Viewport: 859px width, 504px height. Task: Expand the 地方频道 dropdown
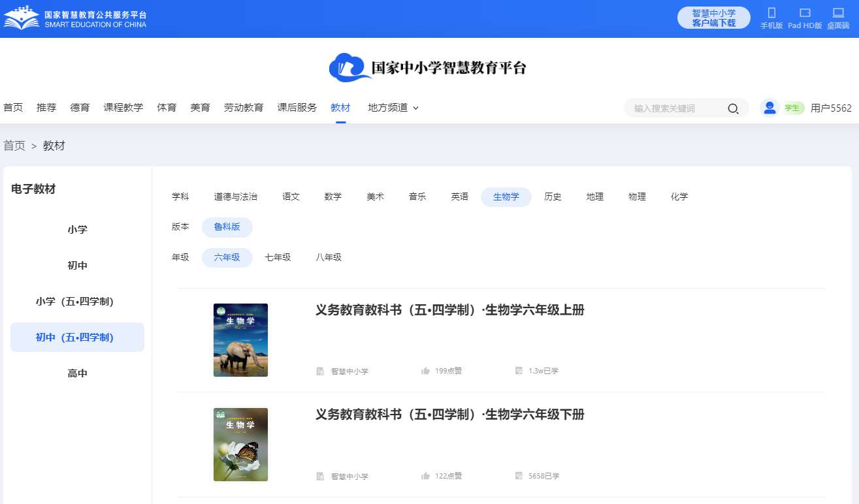pyautogui.click(x=393, y=108)
